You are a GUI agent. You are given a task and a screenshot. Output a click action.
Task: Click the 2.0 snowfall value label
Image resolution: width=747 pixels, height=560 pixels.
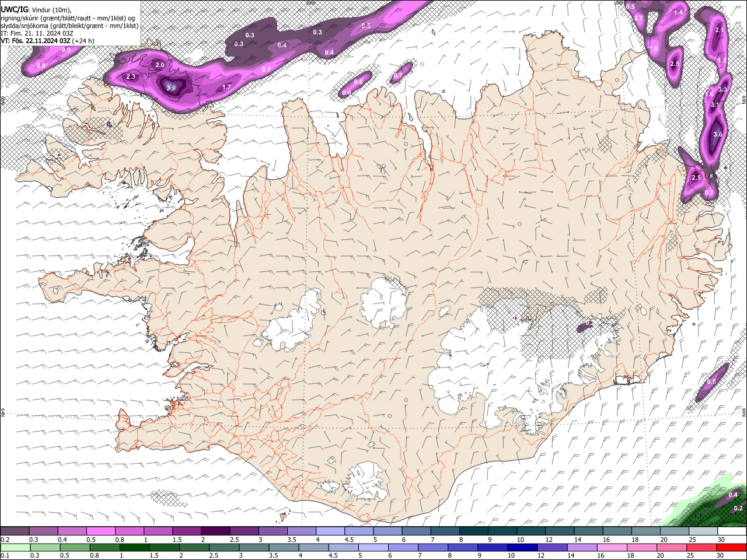[x=160, y=65]
